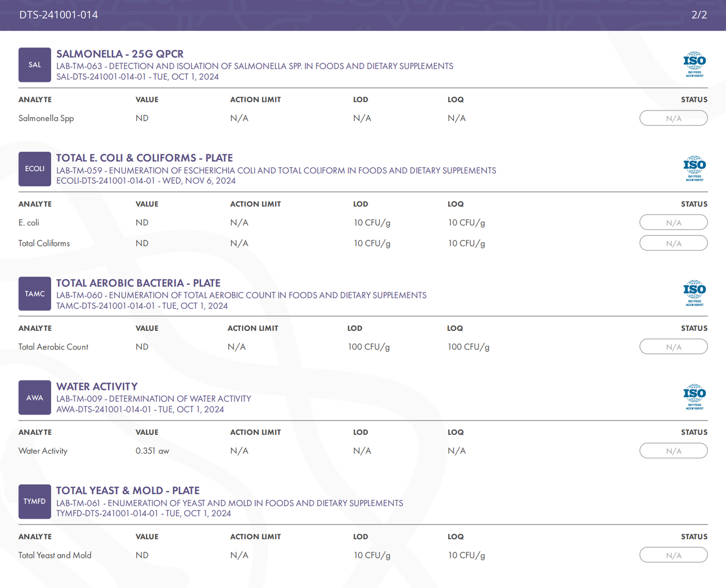Click the ISO logo beside Total Aerobic Bacteria
Viewport: 726px width, 588px height.
click(x=694, y=293)
